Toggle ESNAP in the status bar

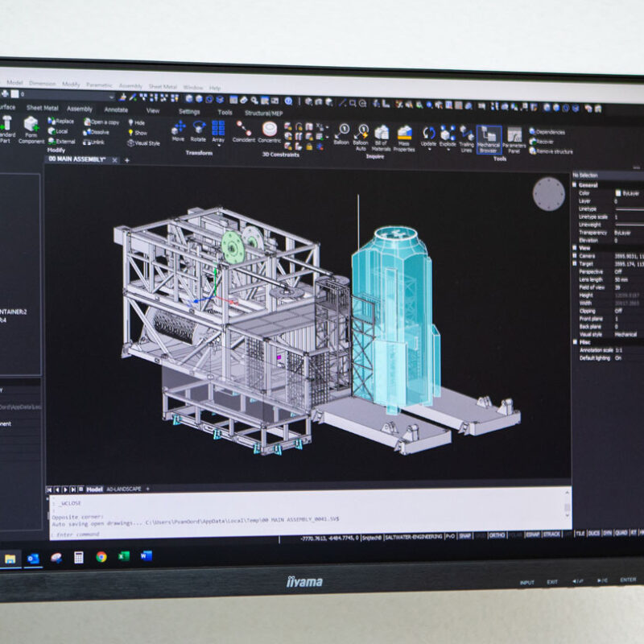click(x=531, y=535)
